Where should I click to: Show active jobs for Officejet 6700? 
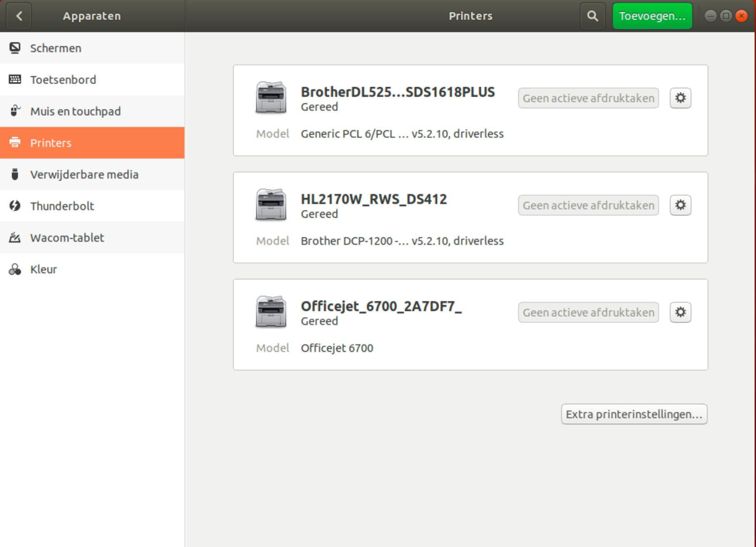pos(588,312)
